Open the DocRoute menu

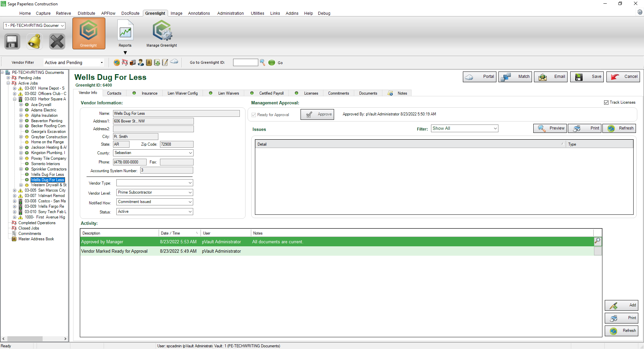pos(130,13)
